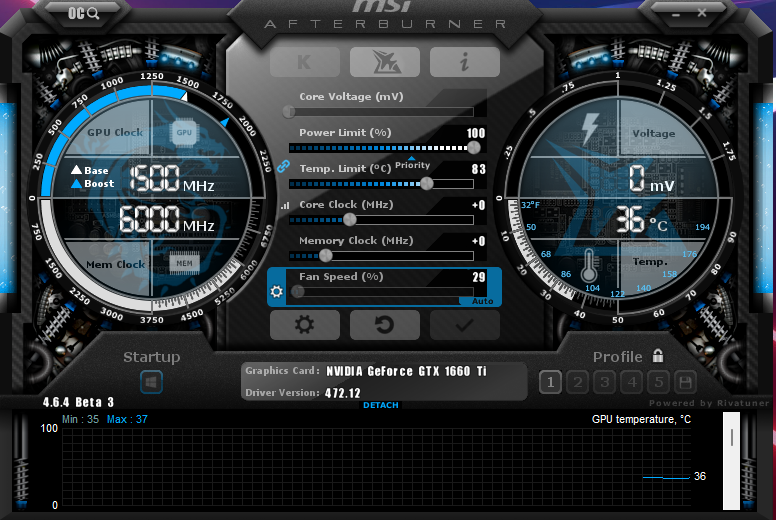Image resolution: width=776 pixels, height=520 pixels.
Task: Select profile slot 4
Action: [631, 382]
